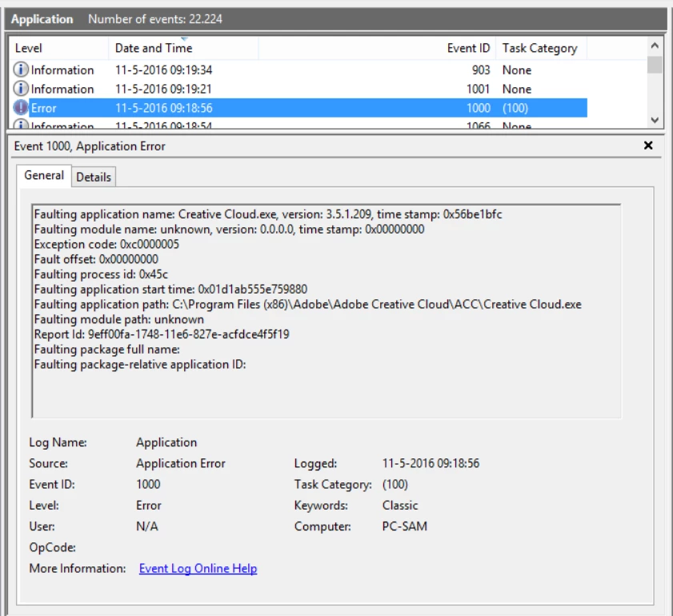Click the Faulting application start time line
673x616 pixels.
coord(170,289)
